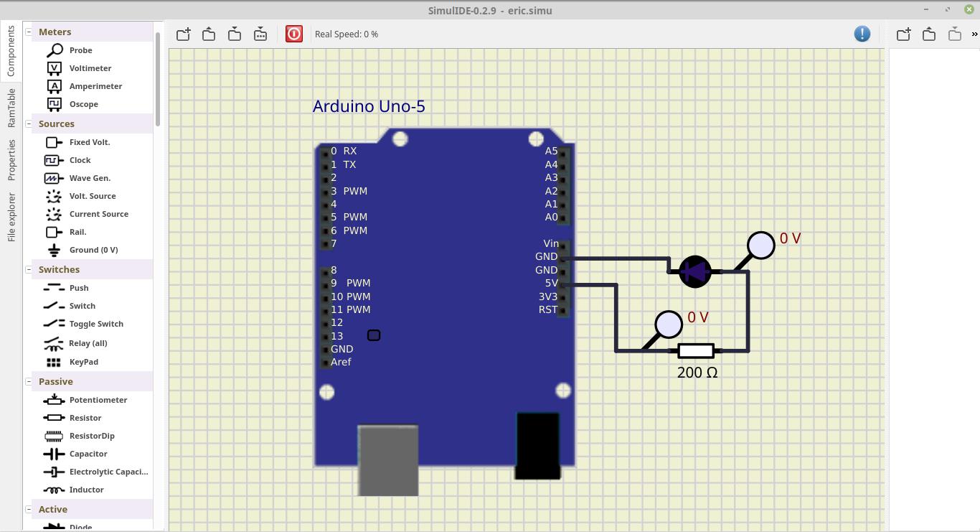
Task: Expand the right panel toolbar overflow arrows
Action: tap(974, 34)
